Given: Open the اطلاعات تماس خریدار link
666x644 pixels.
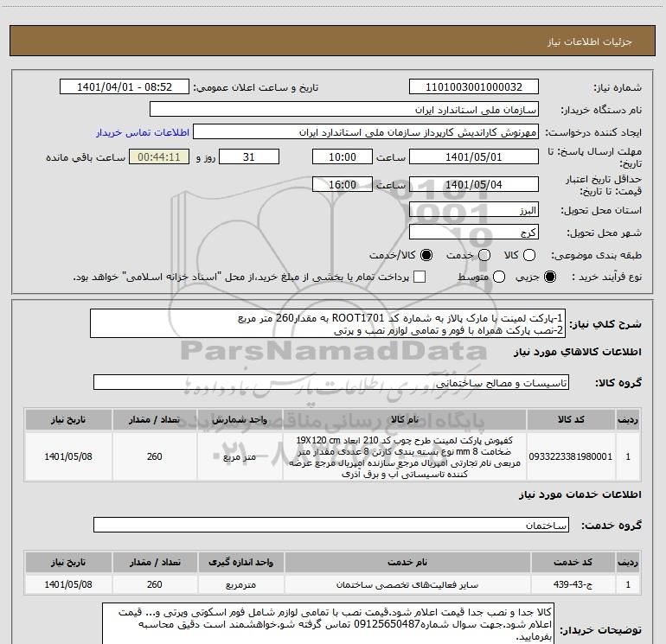Looking at the screenshot, I should click(143, 132).
